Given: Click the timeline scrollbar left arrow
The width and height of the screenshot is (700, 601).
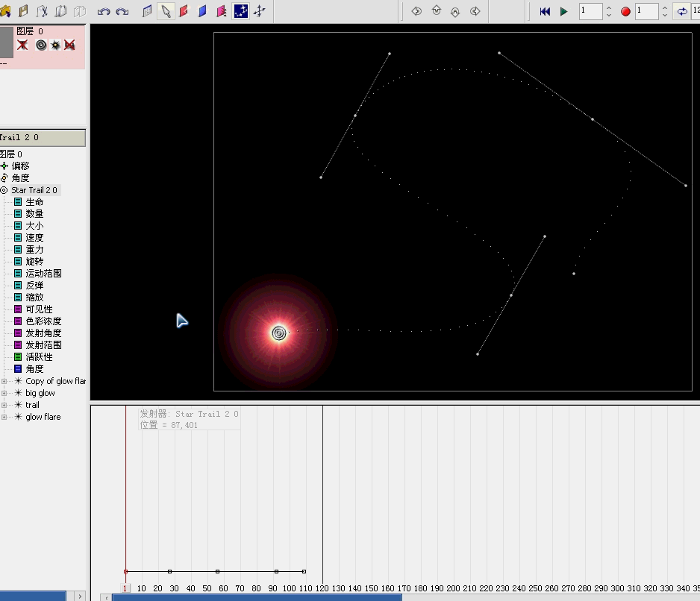Looking at the screenshot, I should [x=106, y=597].
